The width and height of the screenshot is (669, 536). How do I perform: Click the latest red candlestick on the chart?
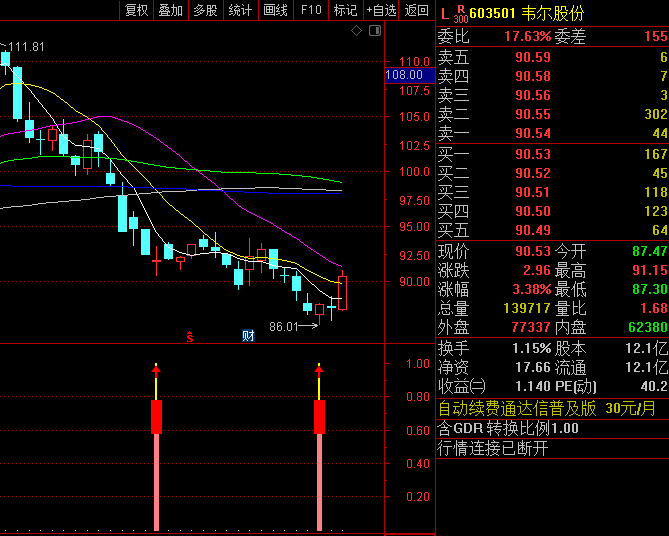(x=342, y=292)
